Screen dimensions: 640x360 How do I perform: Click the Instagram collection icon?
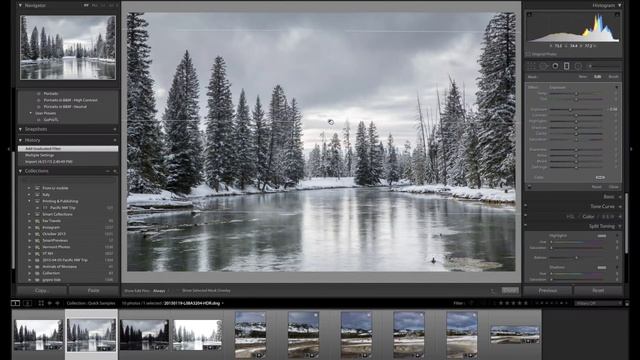point(37,227)
